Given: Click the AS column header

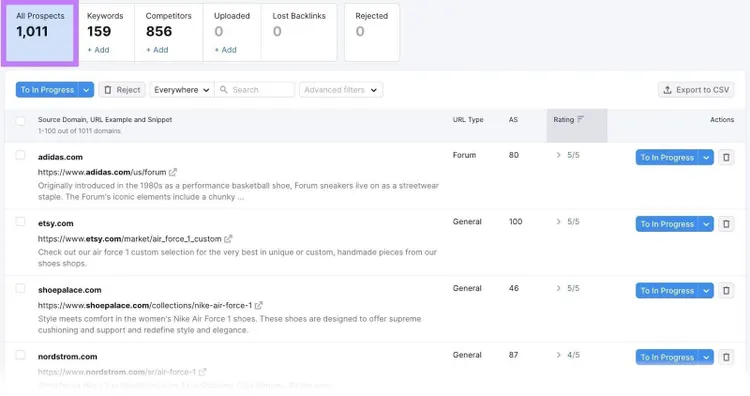Looking at the screenshot, I should (x=513, y=120).
